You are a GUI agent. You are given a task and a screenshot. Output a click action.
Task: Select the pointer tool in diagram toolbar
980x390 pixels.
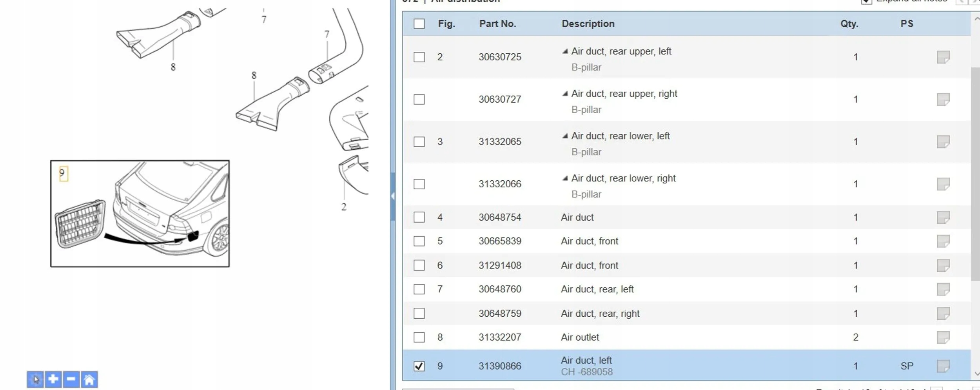(x=35, y=379)
